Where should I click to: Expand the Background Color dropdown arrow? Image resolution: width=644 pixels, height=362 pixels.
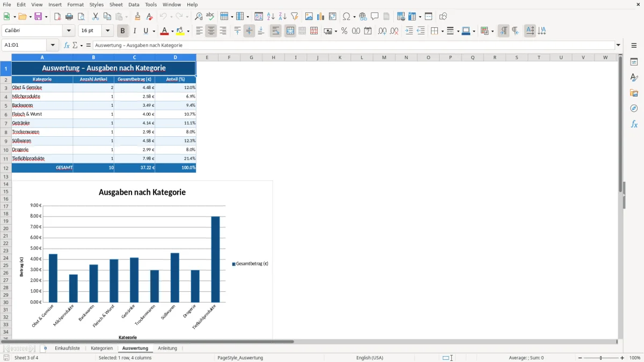pyautogui.click(x=188, y=31)
